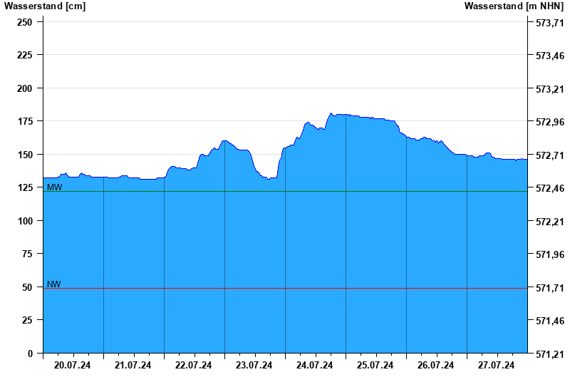Viewport: 570px width, 392px height.
Task: Click the 572,21 value on right axis
Action: click(550, 222)
